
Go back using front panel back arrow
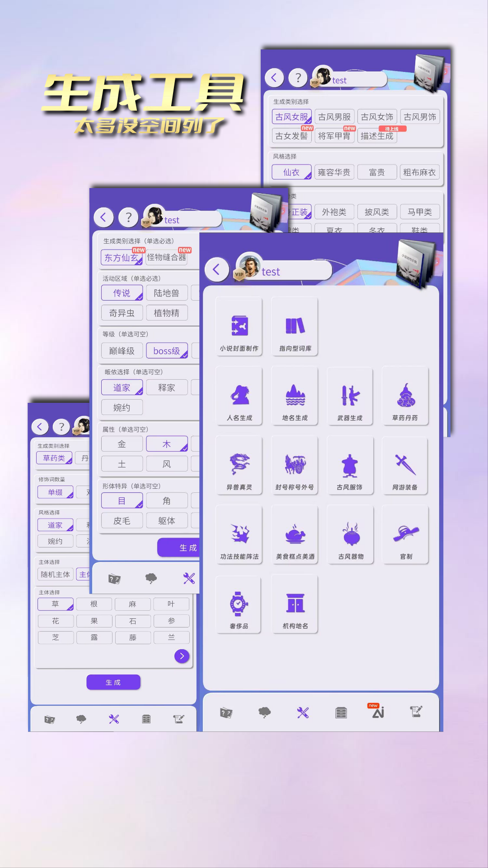(216, 270)
